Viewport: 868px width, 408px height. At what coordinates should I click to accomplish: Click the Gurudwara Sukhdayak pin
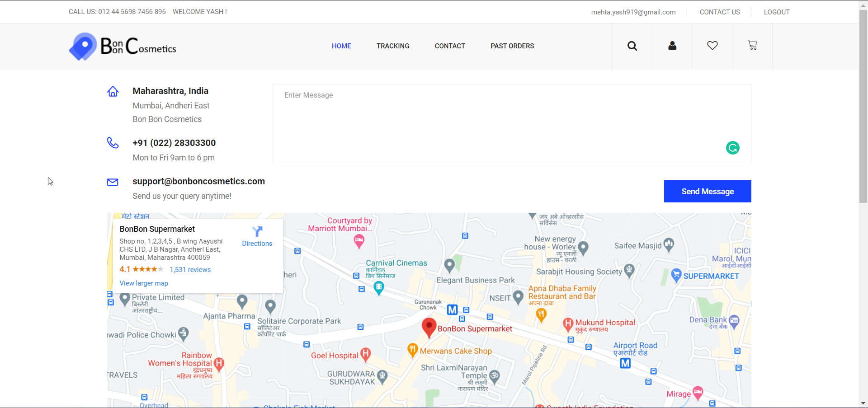click(x=382, y=377)
